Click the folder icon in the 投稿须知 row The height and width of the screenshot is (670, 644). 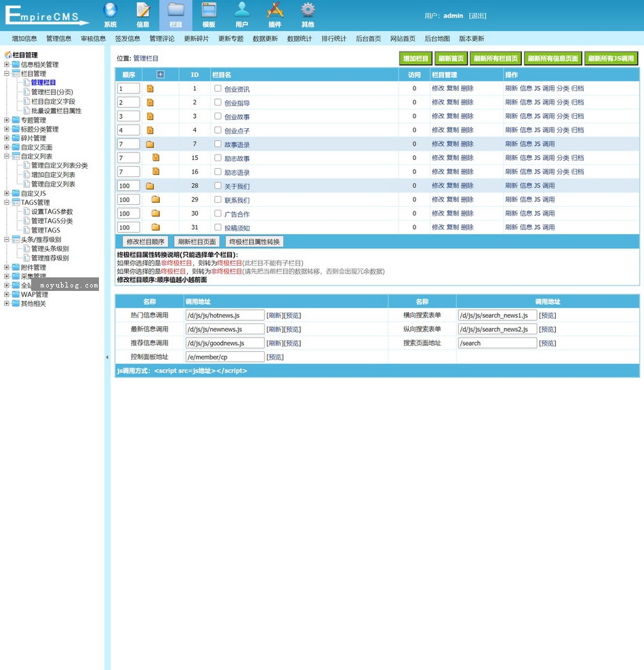(156, 227)
